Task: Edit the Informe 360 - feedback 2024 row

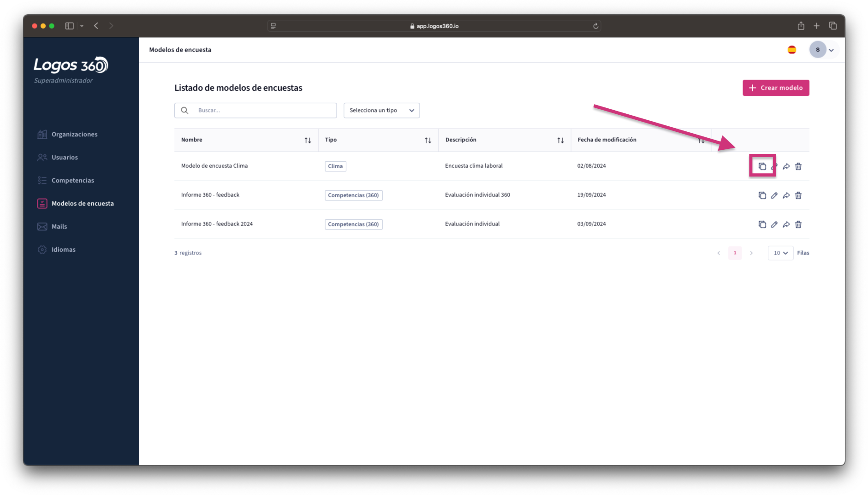Action: (x=774, y=224)
